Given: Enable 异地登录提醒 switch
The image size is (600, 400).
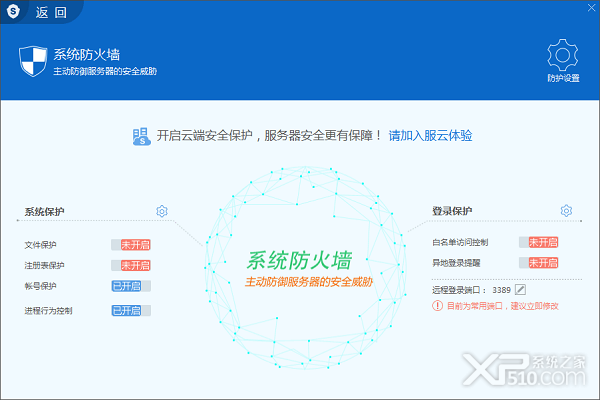Looking at the screenshot, I should (539, 263).
